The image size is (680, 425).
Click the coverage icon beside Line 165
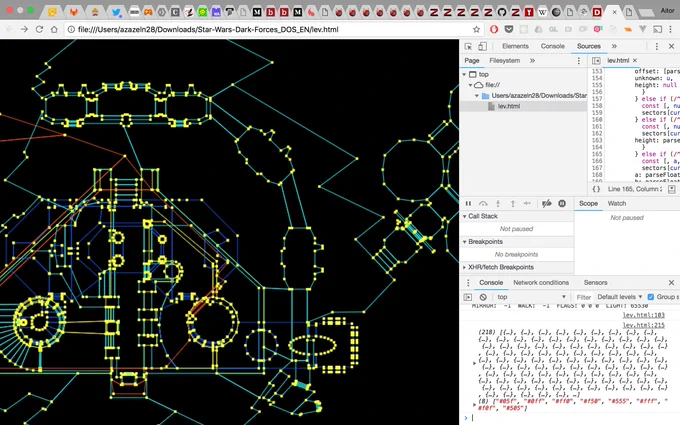click(671, 189)
